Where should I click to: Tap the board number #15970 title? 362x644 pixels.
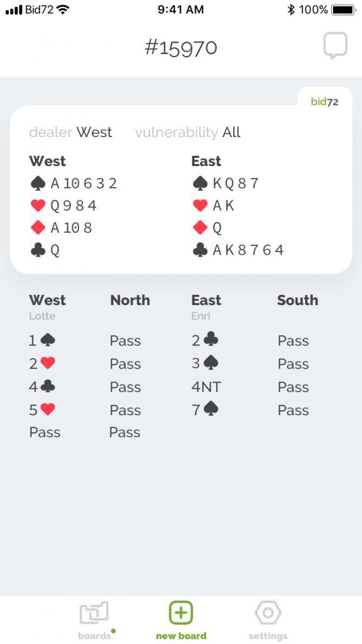(181, 48)
